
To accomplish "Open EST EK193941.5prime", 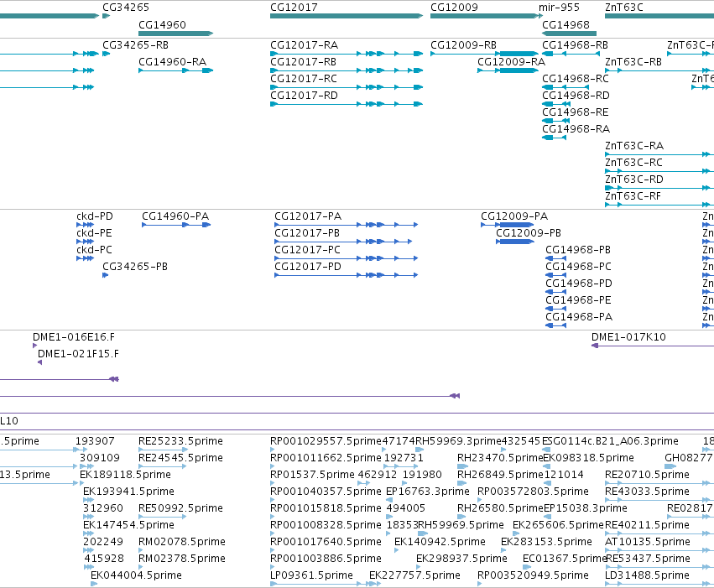I will pos(128,492).
